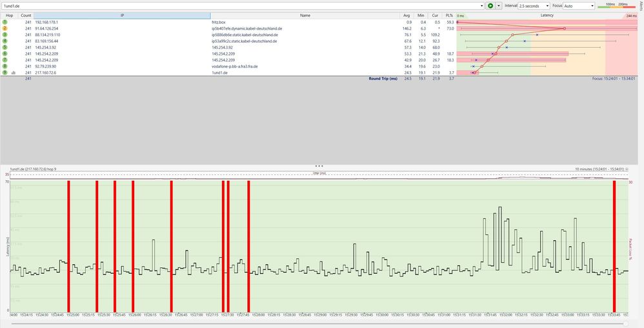Click the Avg column header

pos(407,14)
